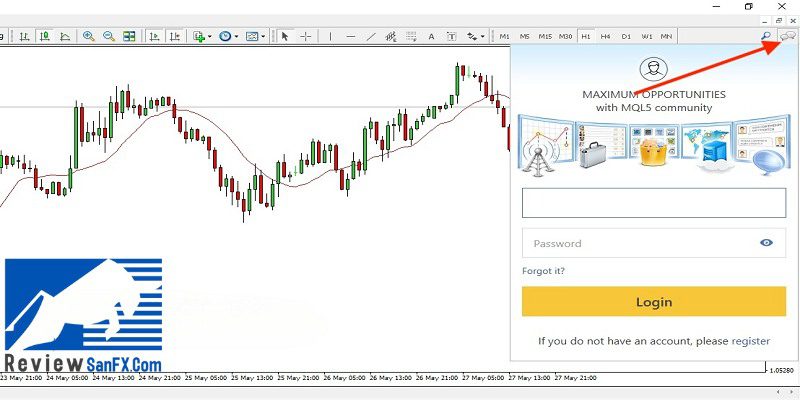Follow the register link
This screenshot has height=400, width=800.
[751, 341]
